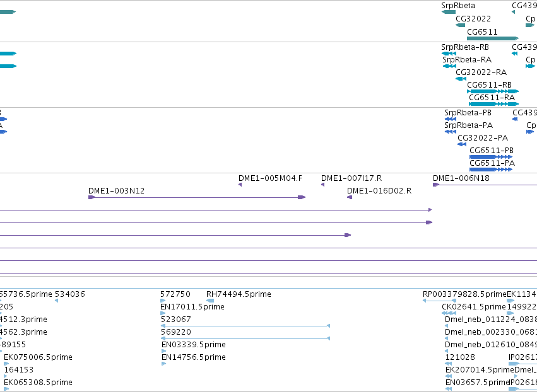Click the RH74494.5prime EST glyph

[x=210, y=301]
